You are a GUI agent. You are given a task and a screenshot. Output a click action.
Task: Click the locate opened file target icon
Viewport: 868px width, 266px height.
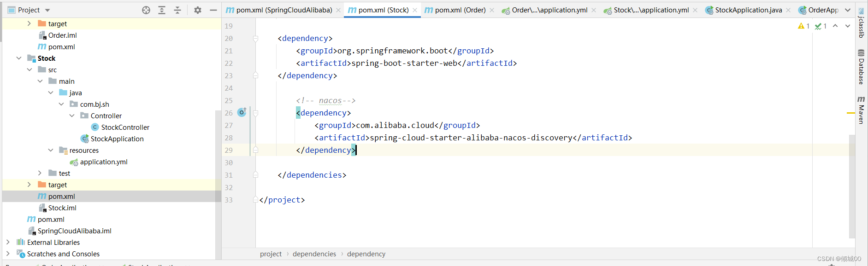[146, 10]
